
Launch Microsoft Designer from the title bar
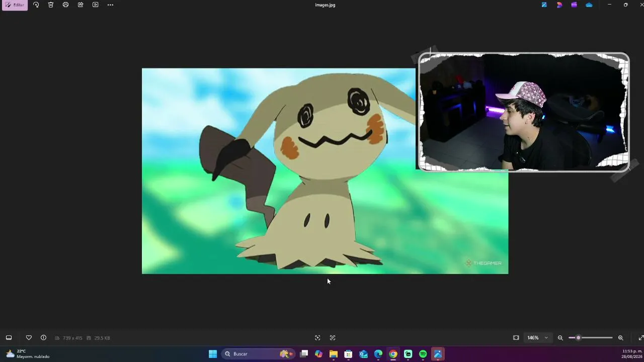(x=559, y=5)
